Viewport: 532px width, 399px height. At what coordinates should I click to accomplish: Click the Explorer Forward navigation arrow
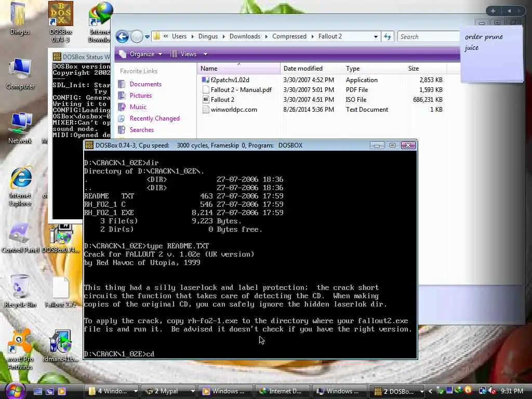point(137,37)
